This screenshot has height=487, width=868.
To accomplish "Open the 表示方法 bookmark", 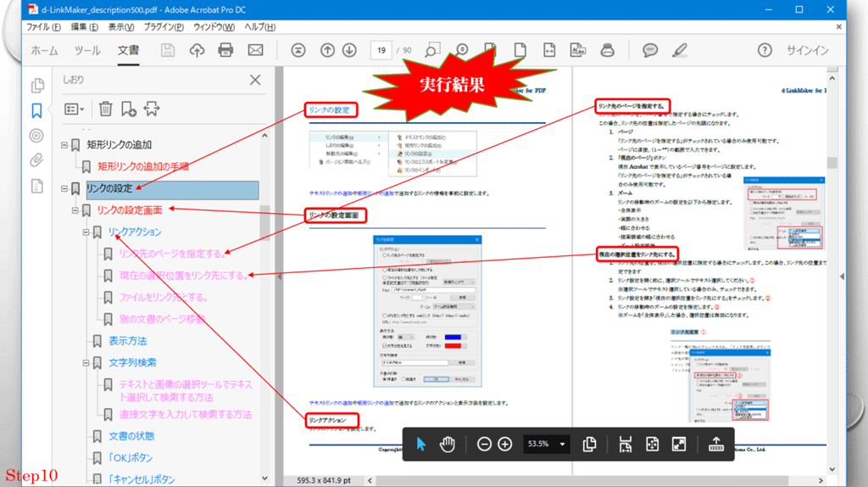I will pos(127,341).
